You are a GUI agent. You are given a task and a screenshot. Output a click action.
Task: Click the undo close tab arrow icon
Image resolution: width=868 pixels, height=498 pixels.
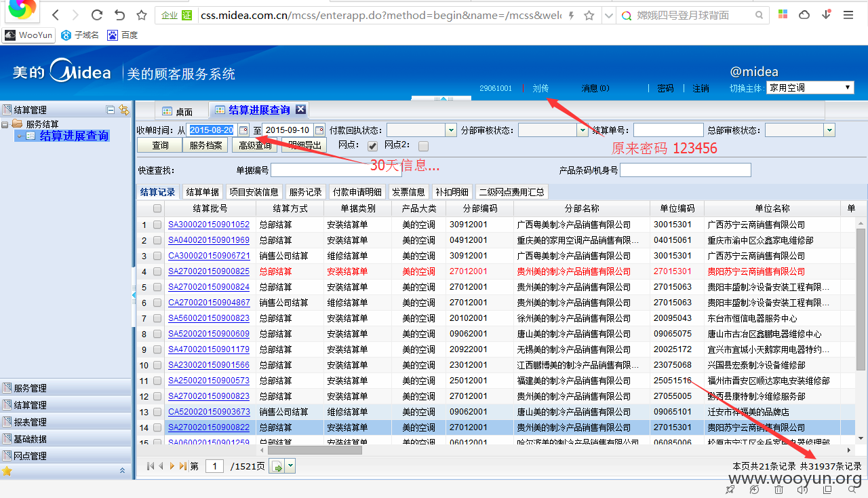click(x=119, y=15)
